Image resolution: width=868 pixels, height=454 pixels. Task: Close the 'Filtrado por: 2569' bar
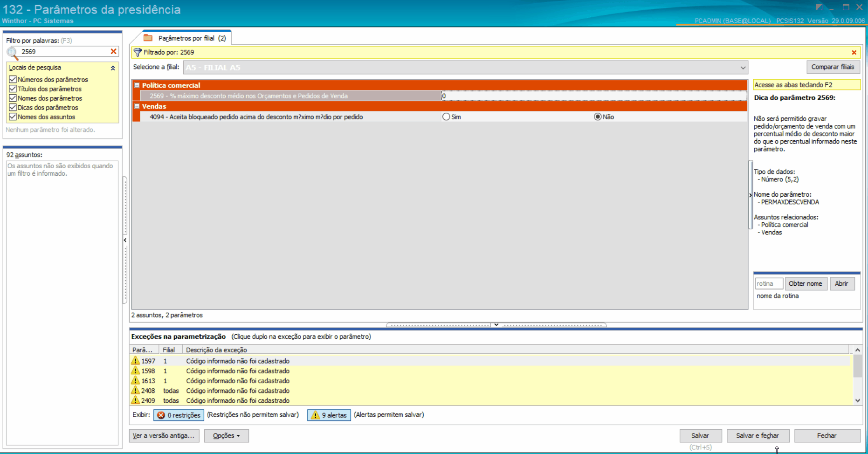[854, 53]
